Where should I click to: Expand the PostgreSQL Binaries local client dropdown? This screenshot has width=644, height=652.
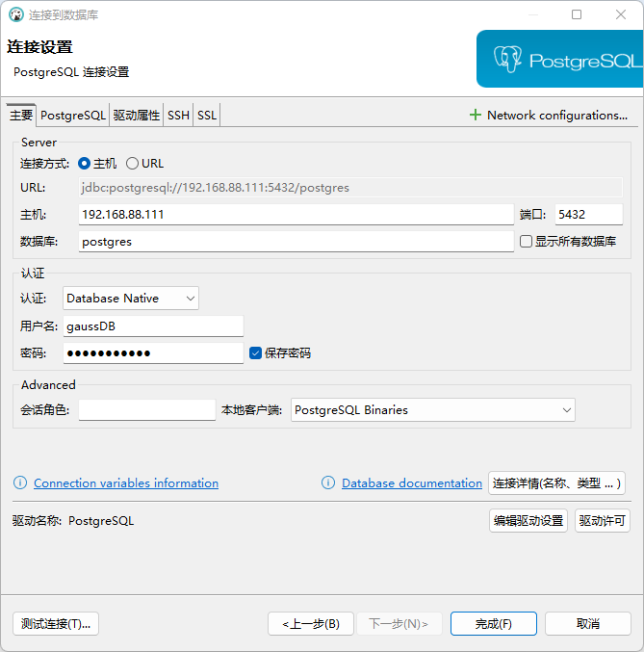pyautogui.click(x=433, y=410)
